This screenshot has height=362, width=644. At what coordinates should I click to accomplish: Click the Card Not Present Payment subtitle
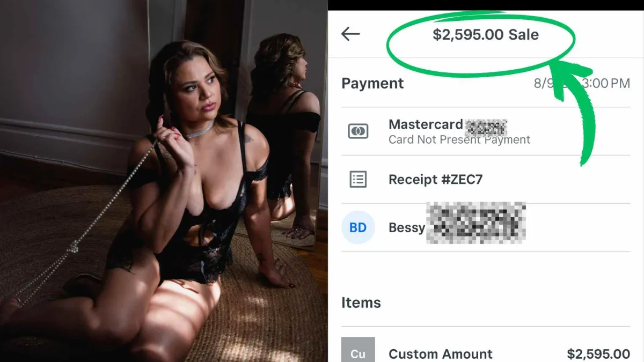pyautogui.click(x=459, y=140)
